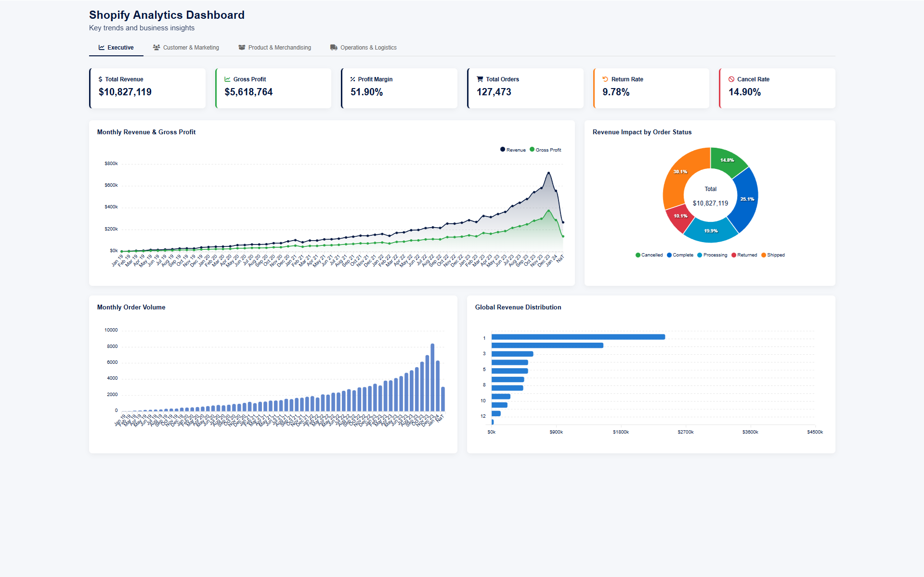Toggle the Gross Profit series legend entry
The width and height of the screenshot is (924, 577).
546,150
